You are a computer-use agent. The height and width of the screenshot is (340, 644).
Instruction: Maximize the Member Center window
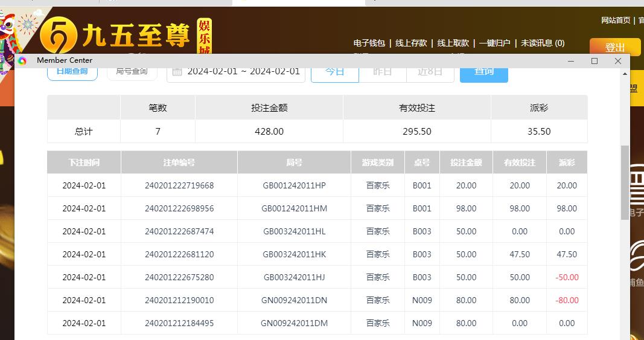[x=595, y=61]
